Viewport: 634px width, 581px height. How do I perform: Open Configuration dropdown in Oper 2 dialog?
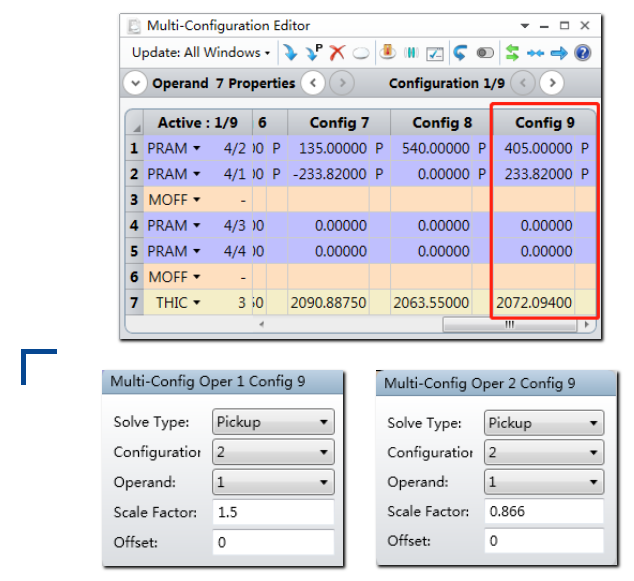point(545,452)
